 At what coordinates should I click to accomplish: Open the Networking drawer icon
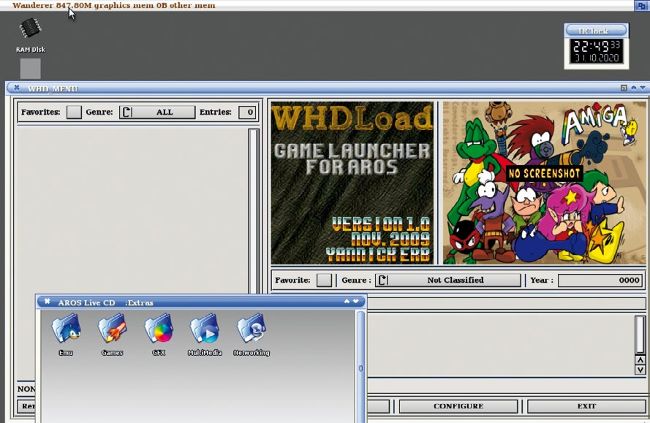pos(251,330)
